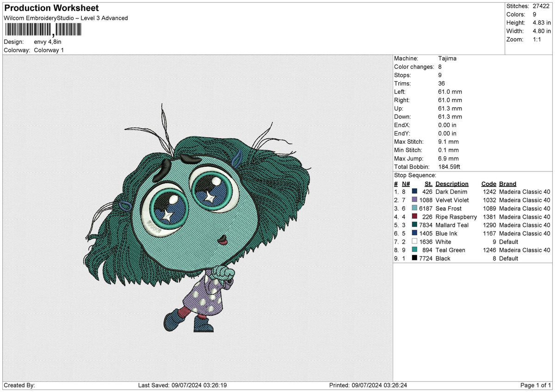Click the 'Sea Frost' description text

(x=449, y=208)
